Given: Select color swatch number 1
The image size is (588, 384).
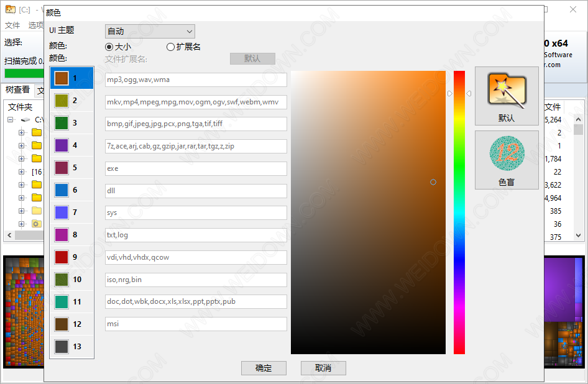Looking at the screenshot, I should pyautogui.click(x=62, y=78).
